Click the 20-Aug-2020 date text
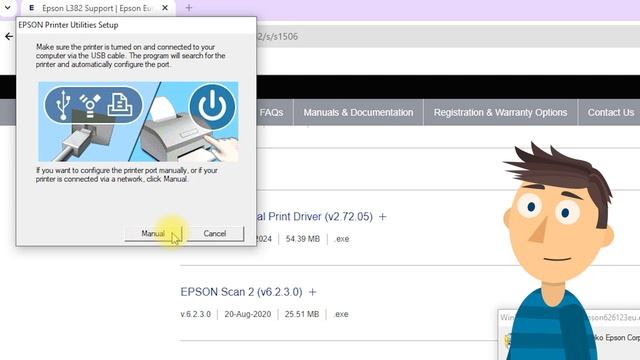Viewport: 640px width, 360px height. click(248, 314)
